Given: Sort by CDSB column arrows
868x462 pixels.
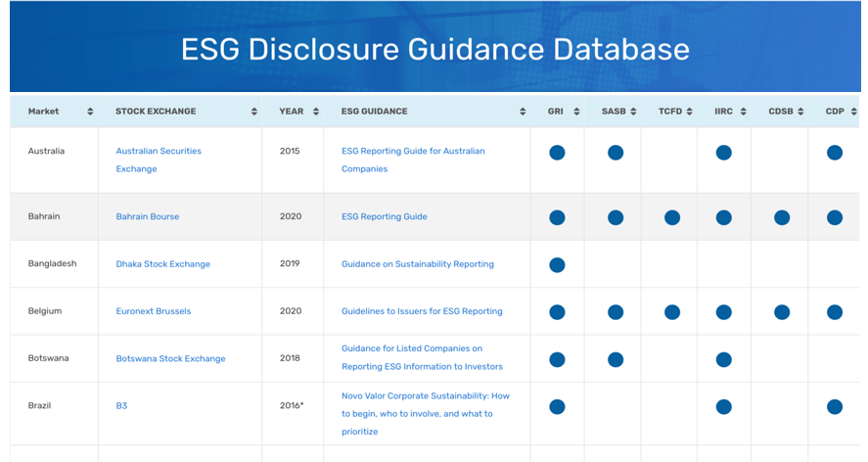Looking at the screenshot, I should [800, 112].
